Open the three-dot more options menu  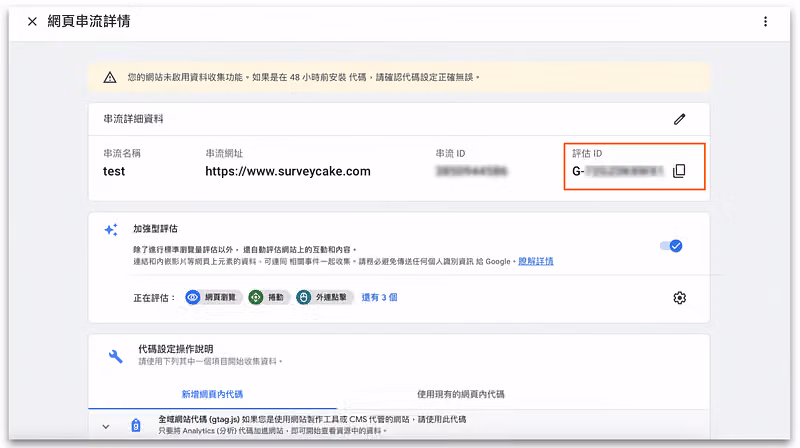[765, 21]
